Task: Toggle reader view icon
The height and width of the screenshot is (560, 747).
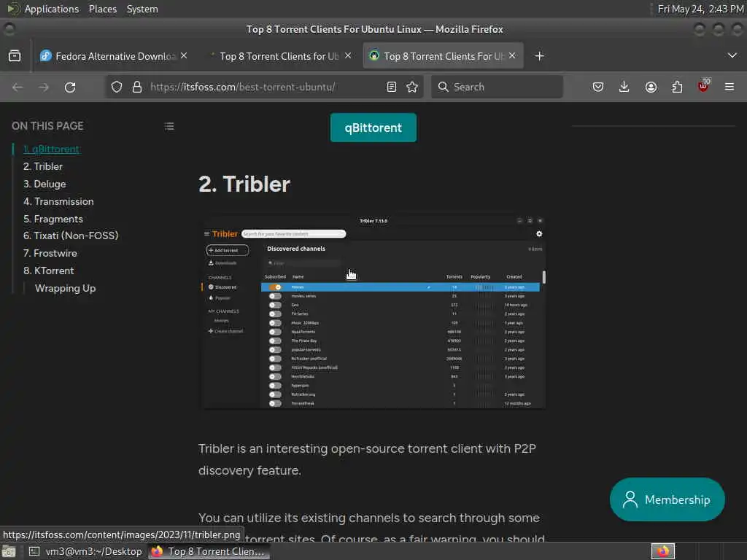Action: click(x=392, y=87)
